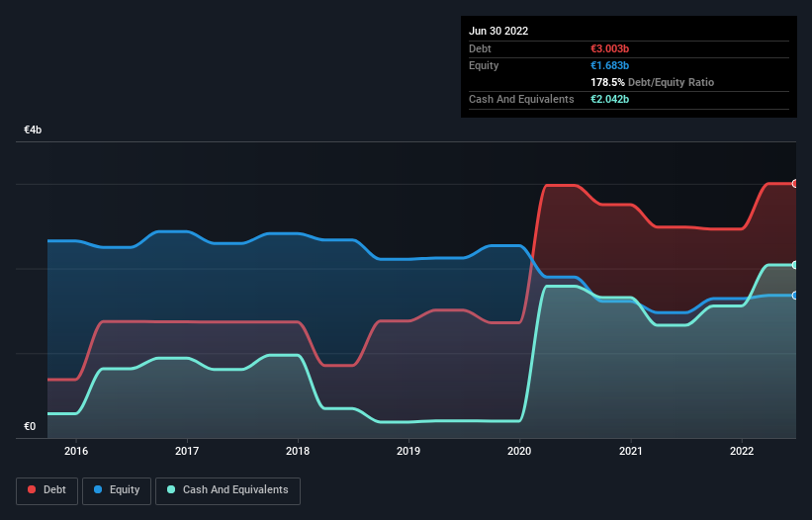Click the €4b y-axis label
The height and width of the screenshot is (520, 812).
33,130
